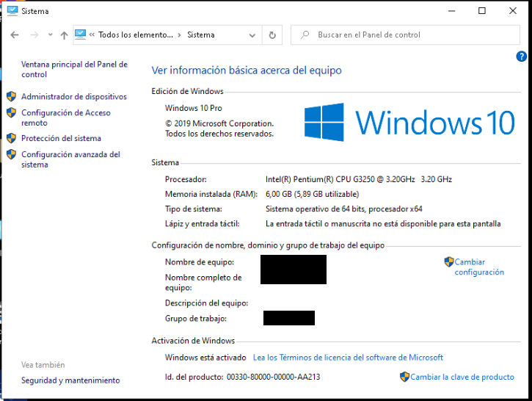The image size is (532, 401).
Task: Open Administrador de dispositivos link
Action: (x=74, y=97)
